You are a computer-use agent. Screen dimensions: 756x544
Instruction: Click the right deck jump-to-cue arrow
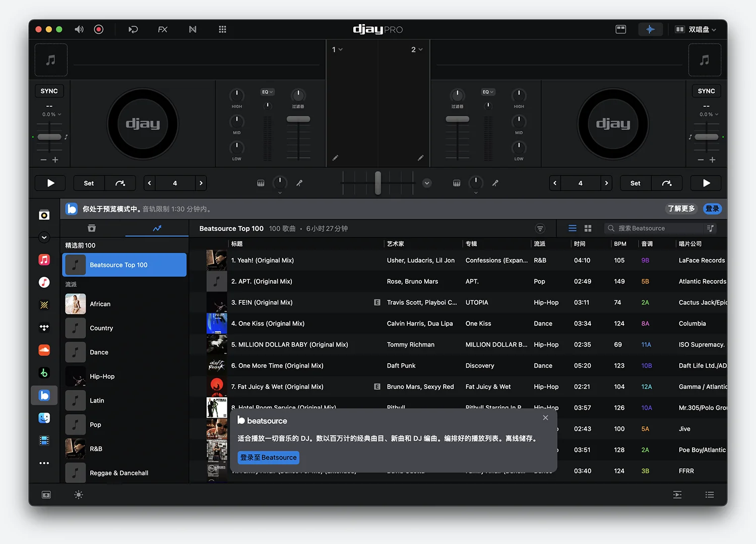pyautogui.click(x=667, y=183)
